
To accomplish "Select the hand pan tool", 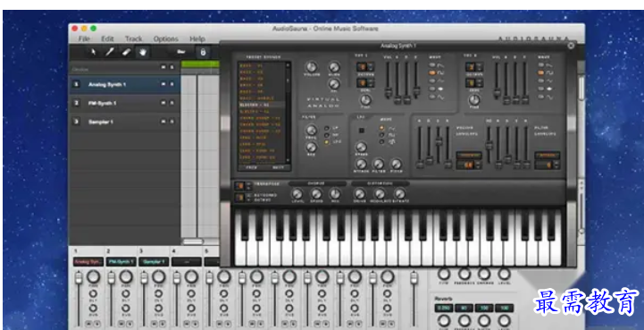I will coord(143,52).
